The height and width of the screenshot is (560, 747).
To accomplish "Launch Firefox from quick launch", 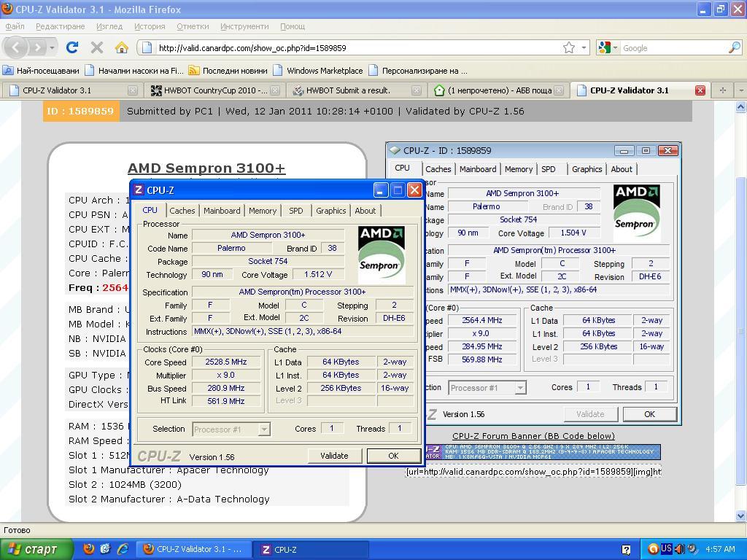I will [88, 549].
